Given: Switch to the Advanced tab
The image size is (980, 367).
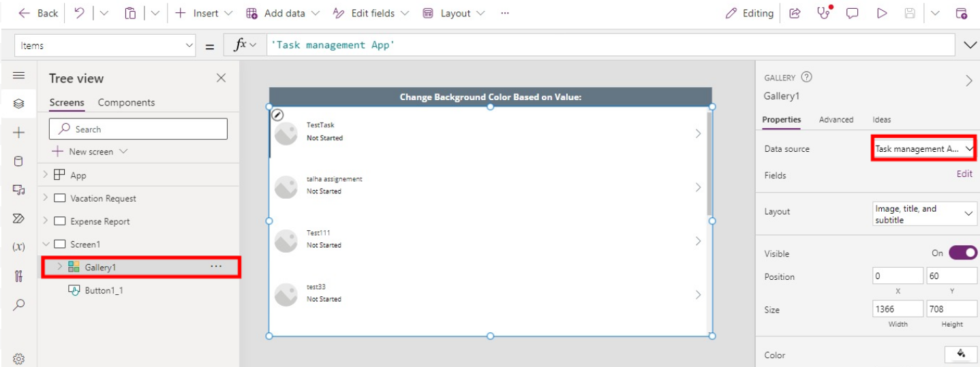Looking at the screenshot, I should click(x=836, y=119).
